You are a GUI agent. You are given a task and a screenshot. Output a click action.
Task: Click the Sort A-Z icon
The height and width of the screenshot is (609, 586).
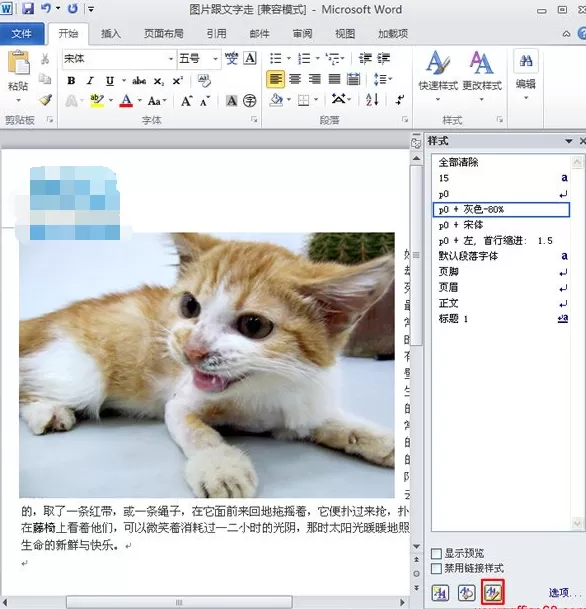click(371, 100)
